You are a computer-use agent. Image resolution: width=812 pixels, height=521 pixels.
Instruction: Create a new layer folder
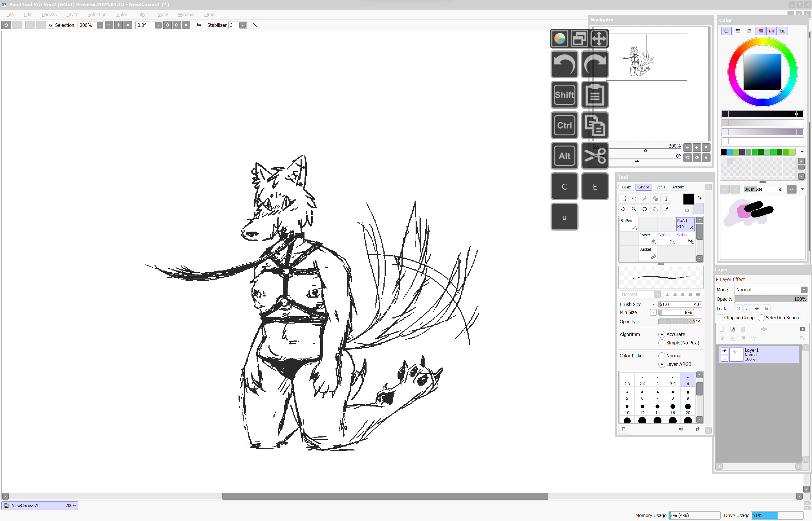743,329
